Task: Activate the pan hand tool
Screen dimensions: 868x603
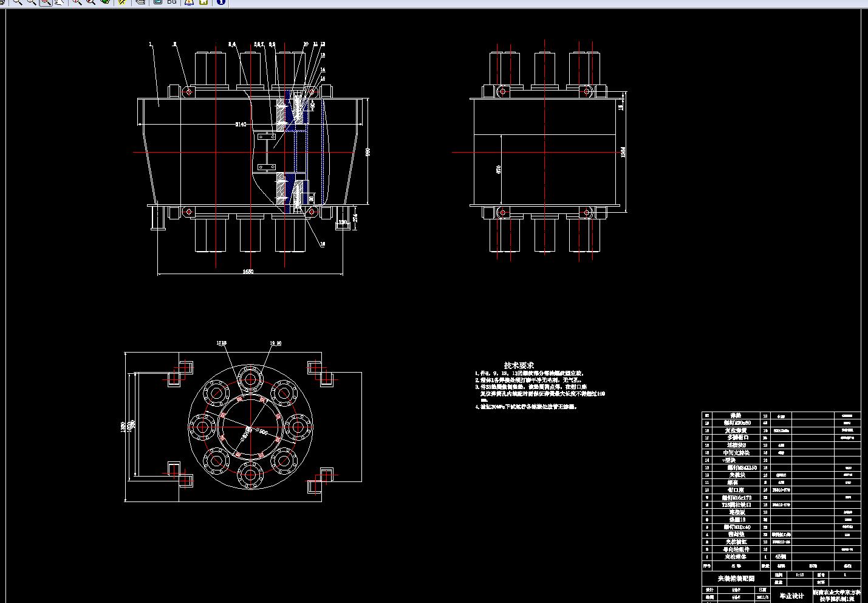Action: click(x=60, y=2)
